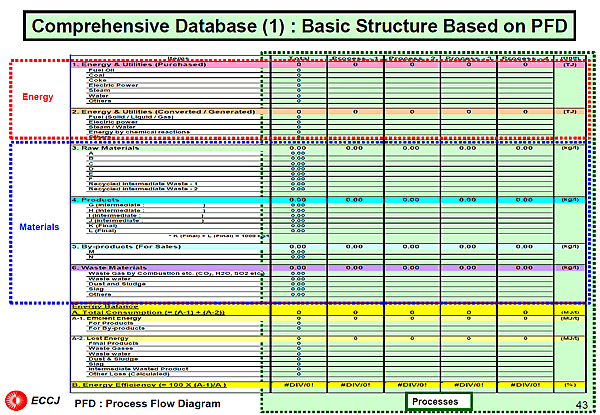Click the slide page number 43

[x=582, y=405]
